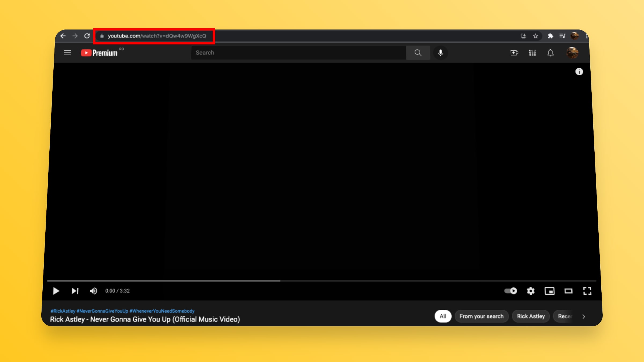Open the notifications bell
Viewport: 644px width, 362px height.
click(x=550, y=53)
